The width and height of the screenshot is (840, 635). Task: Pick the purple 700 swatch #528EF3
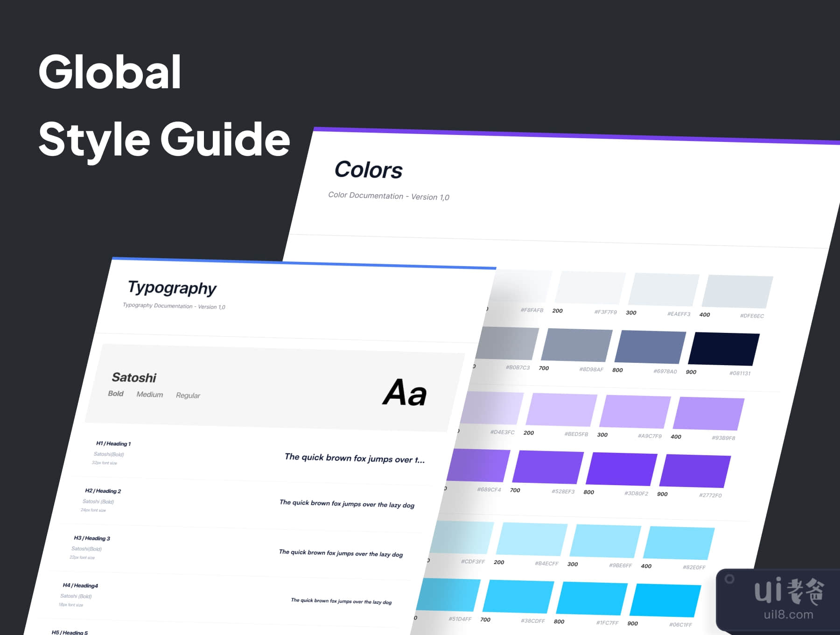point(548,467)
